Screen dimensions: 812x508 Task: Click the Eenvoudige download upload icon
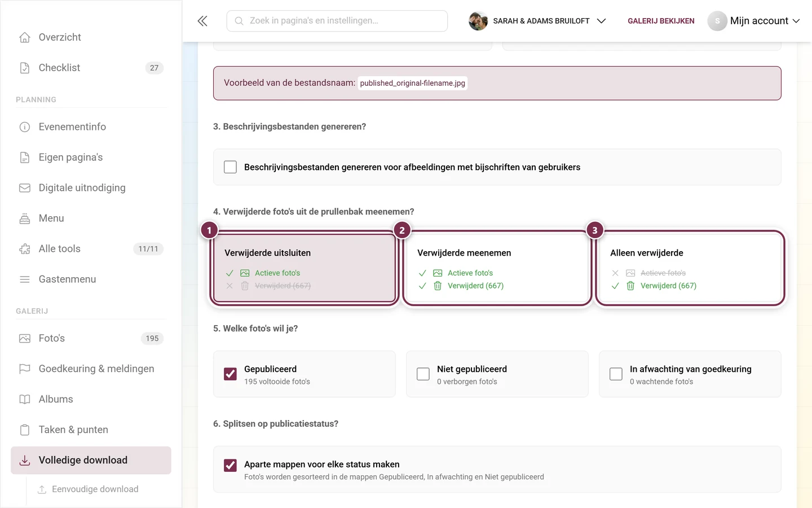pos(42,489)
